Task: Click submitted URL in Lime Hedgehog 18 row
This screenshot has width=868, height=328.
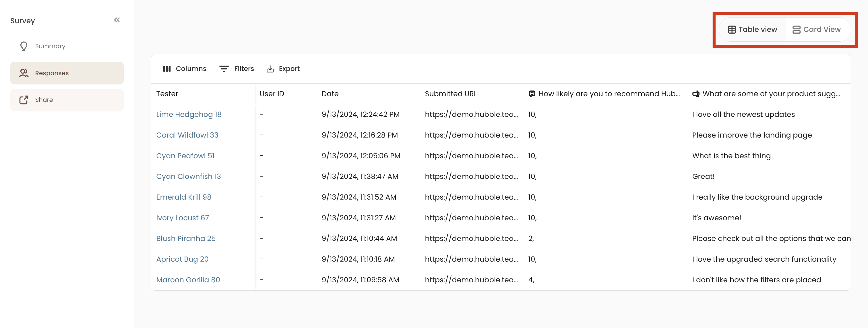Action: coord(471,115)
